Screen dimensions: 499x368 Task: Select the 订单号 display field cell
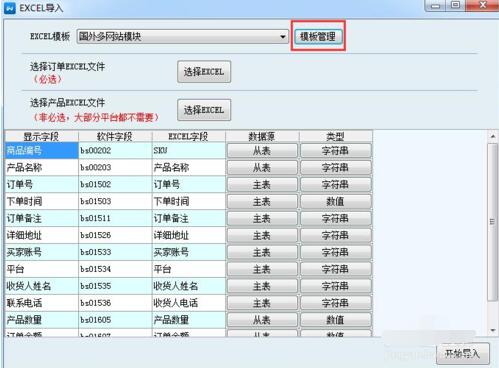[41, 184]
